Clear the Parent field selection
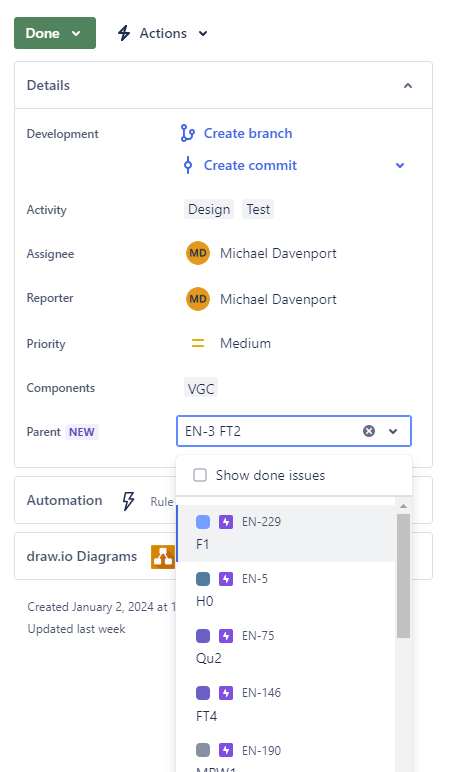Image resolution: width=456 pixels, height=772 pixels. point(369,431)
